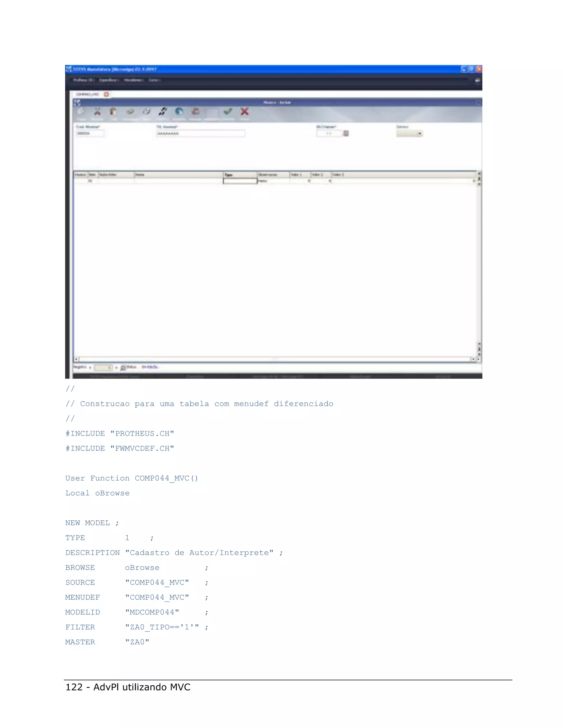The width and height of the screenshot is (563, 728).
Task: Select the highlighted Tipo cell in first row
Action: click(x=240, y=181)
